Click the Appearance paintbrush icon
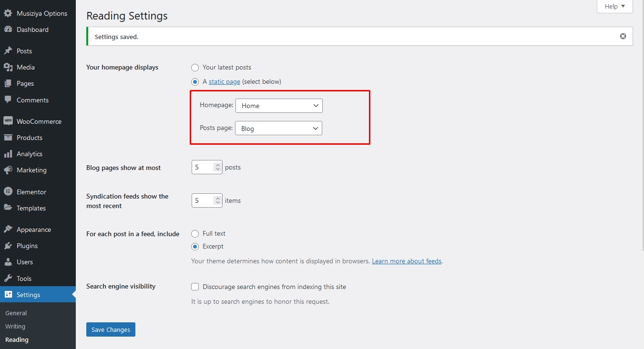The height and width of the screenshot is (349, 644). tap(8, 229)
